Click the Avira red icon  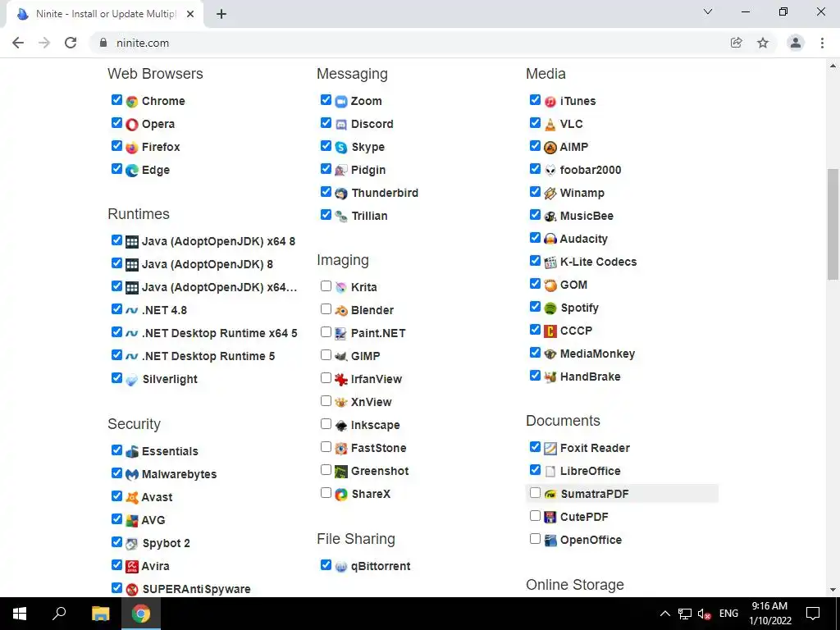pos(132,566)
